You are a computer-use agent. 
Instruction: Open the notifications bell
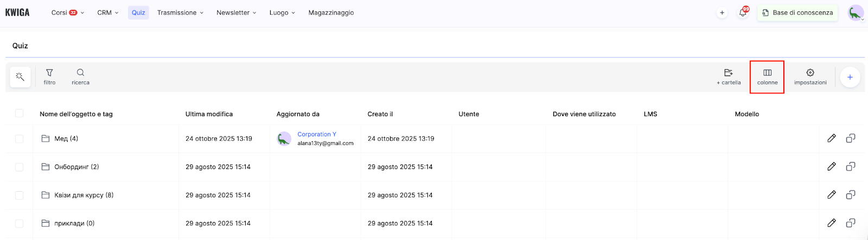[743, 12]
